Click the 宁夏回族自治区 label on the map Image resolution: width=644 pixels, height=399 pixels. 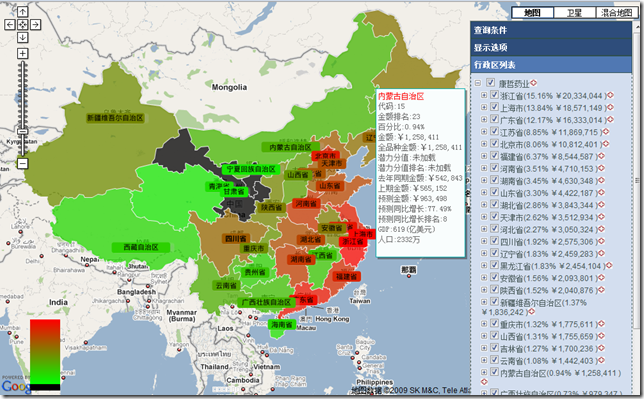(x=251, y=169)
